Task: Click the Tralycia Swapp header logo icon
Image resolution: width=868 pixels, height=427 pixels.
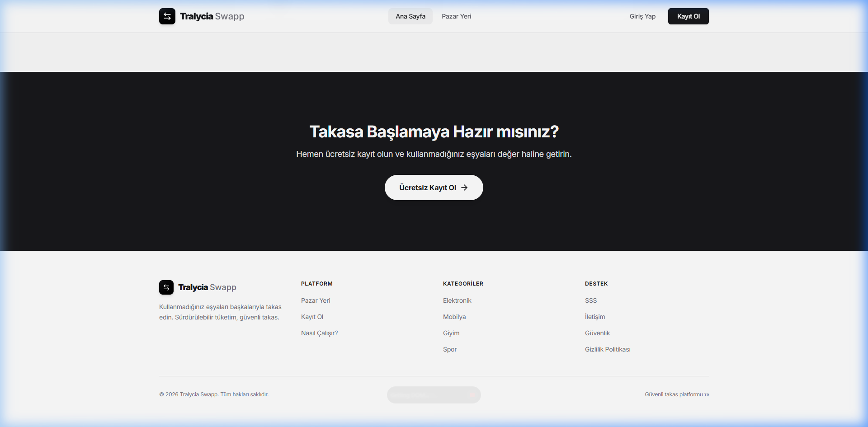Action: click(167, 16)
